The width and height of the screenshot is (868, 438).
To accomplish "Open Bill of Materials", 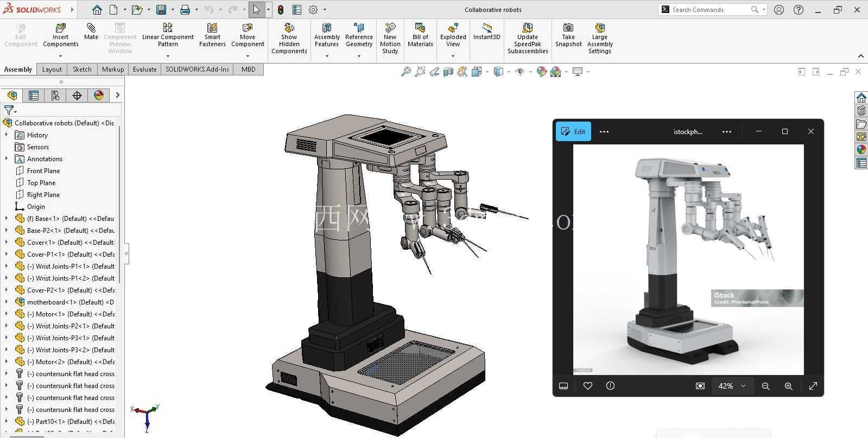I will click(x=420, y=35).
